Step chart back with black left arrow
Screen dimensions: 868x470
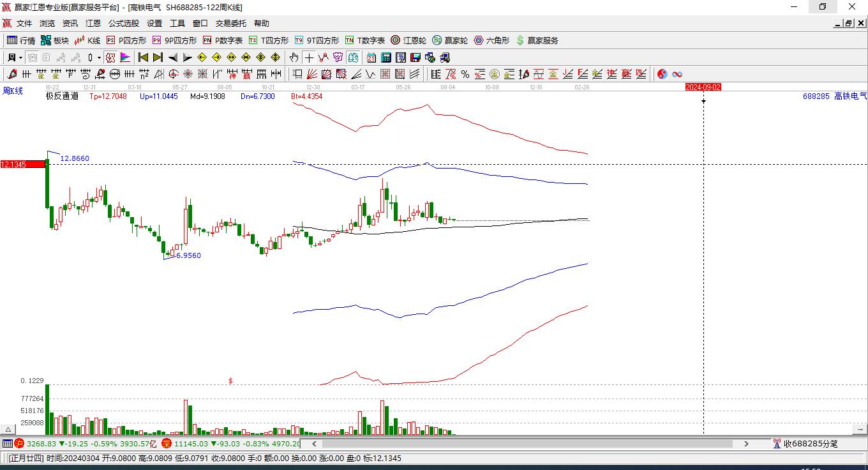coord(172,57)
